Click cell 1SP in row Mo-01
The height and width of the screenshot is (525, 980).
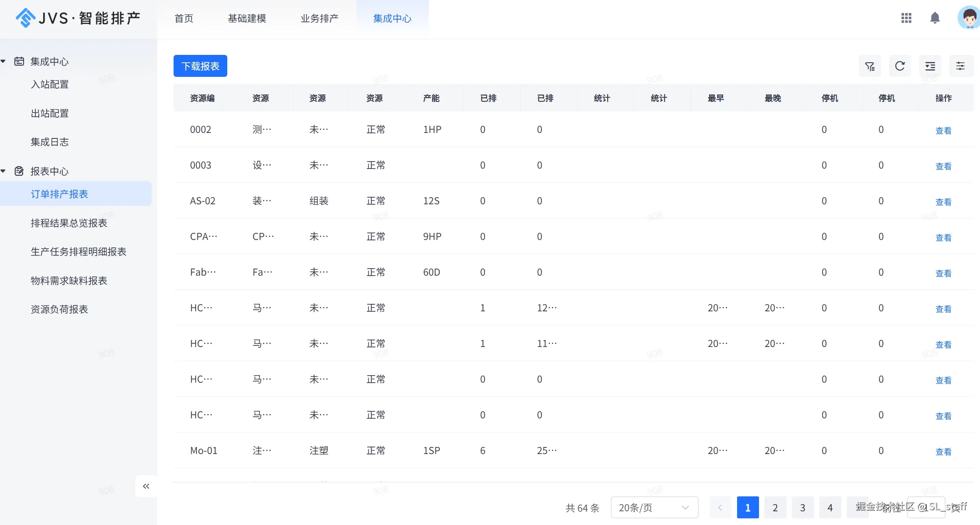pyautogui.click(x=431, y=451)
